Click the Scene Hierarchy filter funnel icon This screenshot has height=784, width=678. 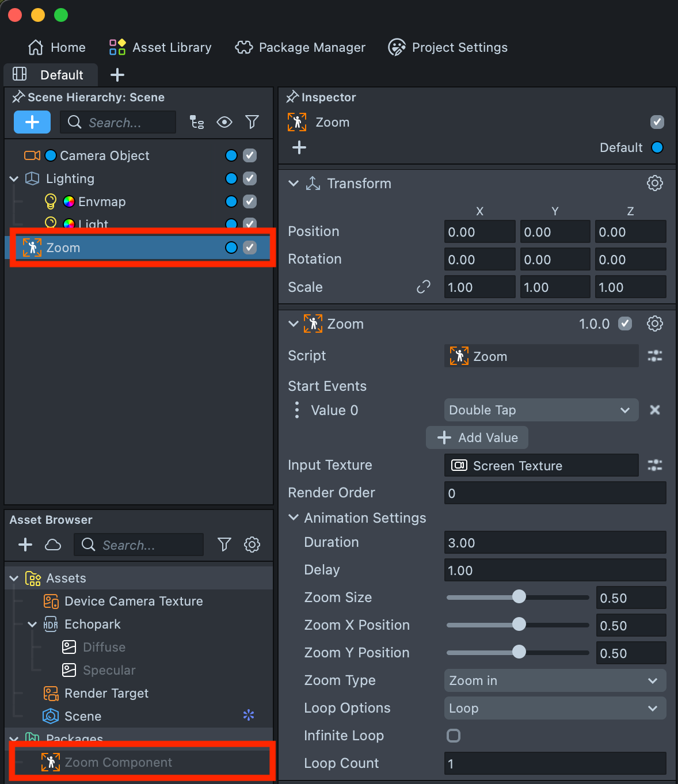(x=252, y=122)
